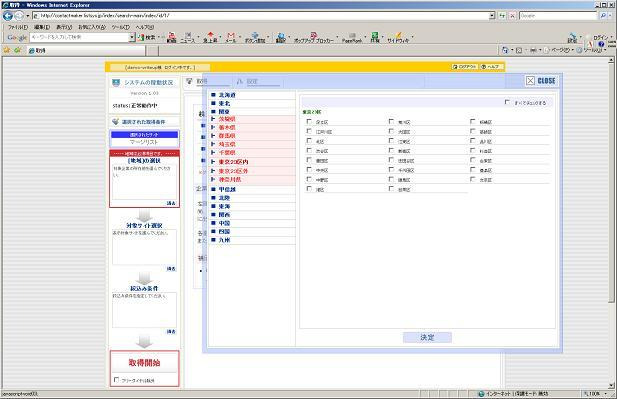Tick the 江戸川区 ward checkbox
Viewport: 617px width, 399px height.
[309, 131]
